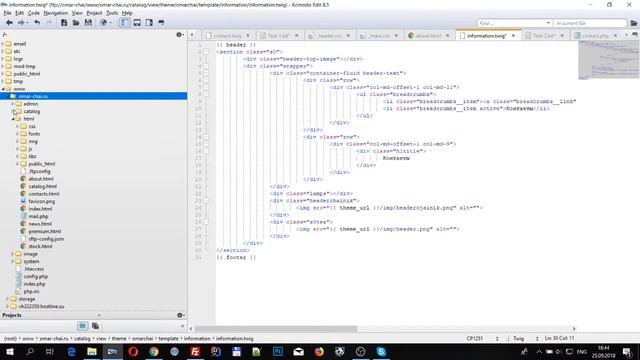Click the Forward navigation arrow in toolbar
The width and height of the screenshot is (640, 360).
pyautogui.click(x=21, y=23)
